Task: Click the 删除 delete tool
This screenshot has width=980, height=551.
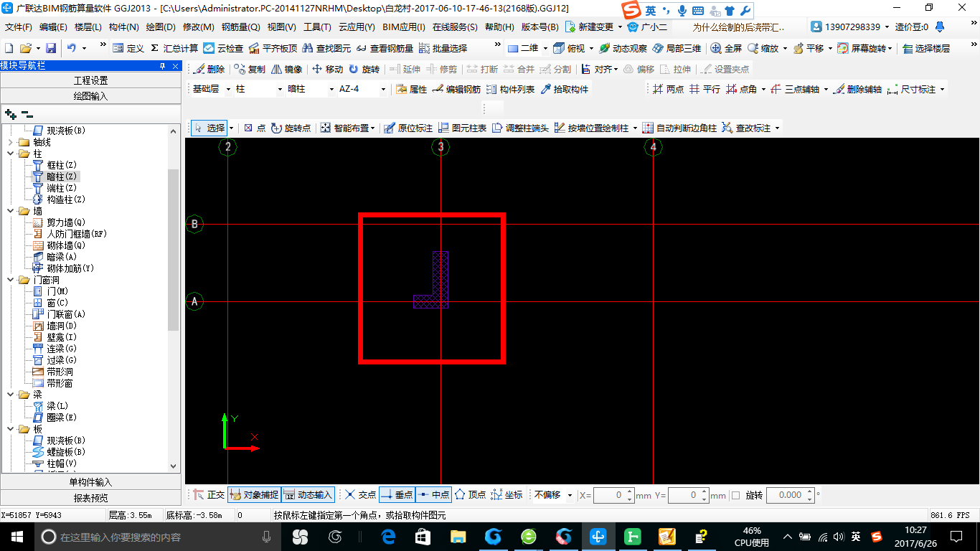Action: (x=209, y=70)
